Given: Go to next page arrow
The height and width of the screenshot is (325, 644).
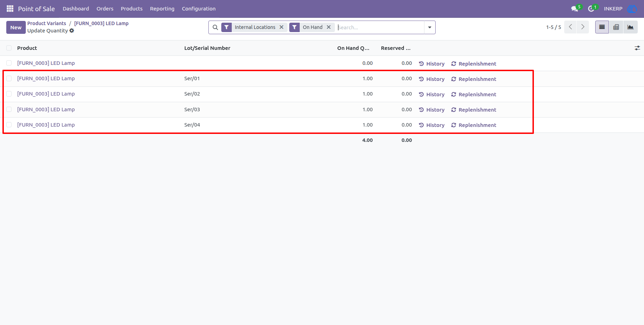Looking at the screenshot, I should [x=583, y=27].
